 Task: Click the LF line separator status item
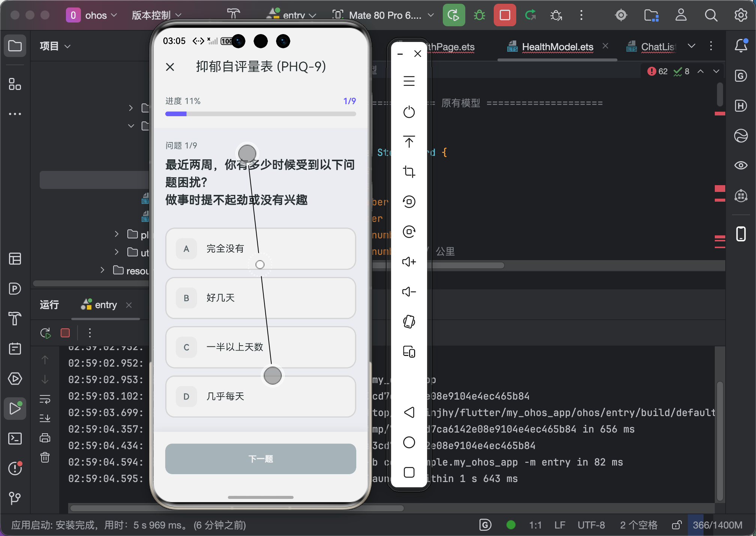[560, 525]
